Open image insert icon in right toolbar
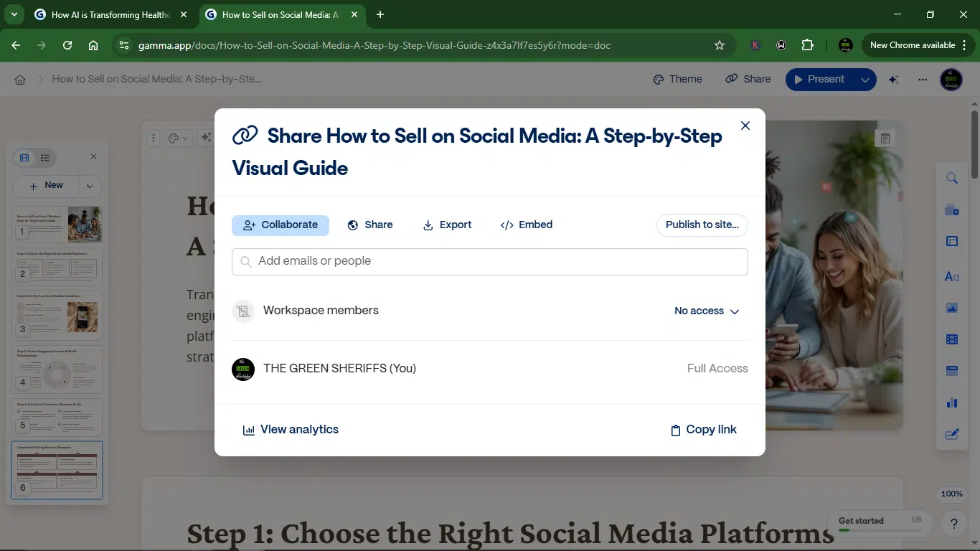Image resolution: width=980 pixels, height=551 pixels. click(x=952, y=308)
